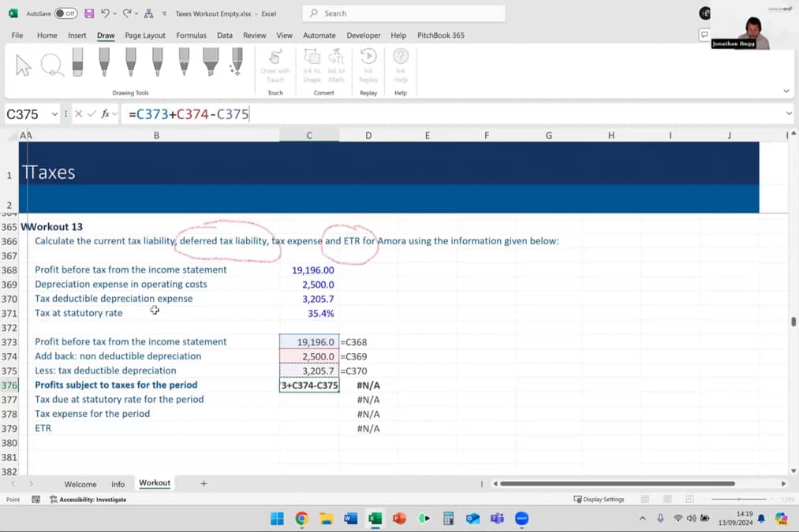Choose the sparkle Action Pen tool

[237, 62]
